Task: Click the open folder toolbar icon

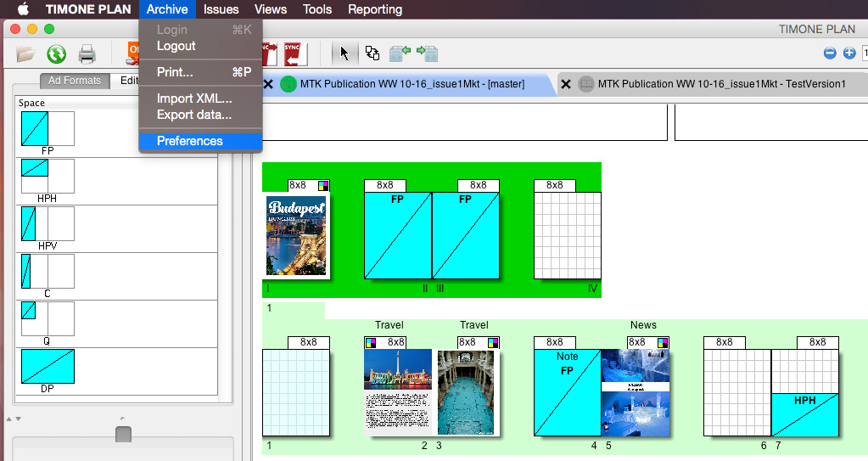Action: click(25, 54)
